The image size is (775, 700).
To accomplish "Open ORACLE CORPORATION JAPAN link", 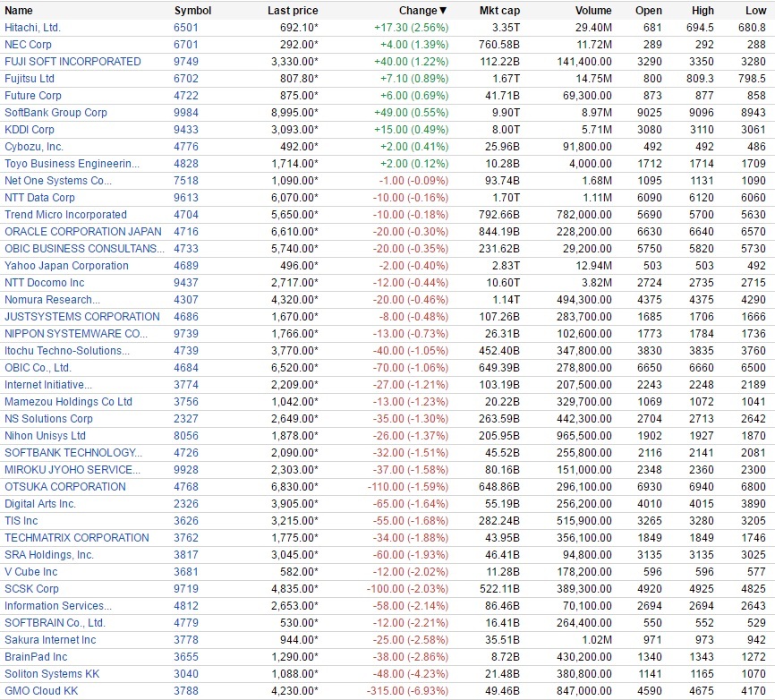I will (x=83, y=232).
